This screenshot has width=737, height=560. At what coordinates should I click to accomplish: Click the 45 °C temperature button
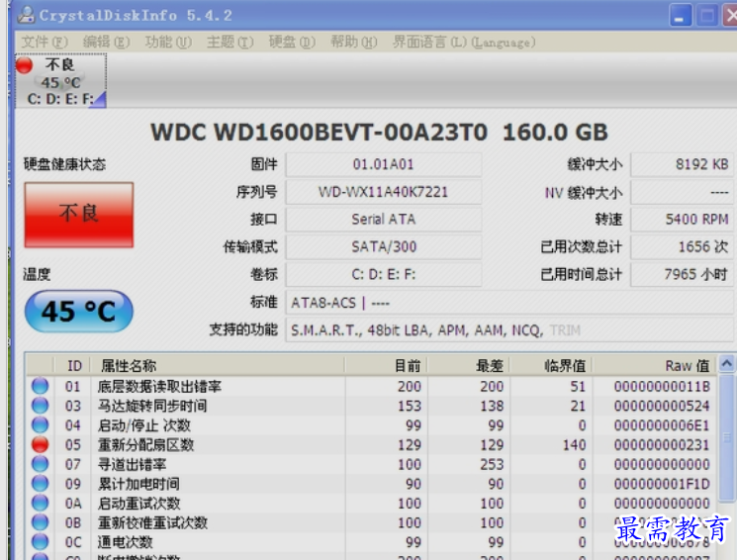[x=78, y=312]
